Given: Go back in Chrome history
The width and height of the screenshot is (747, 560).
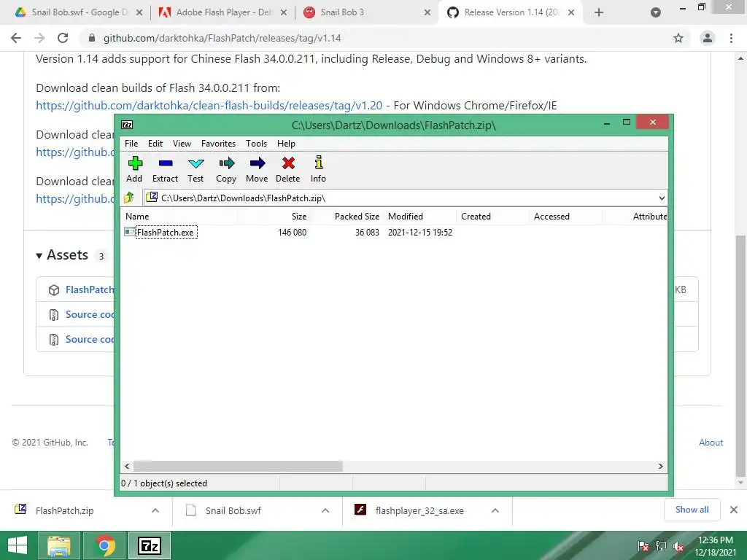Looking at the screenshot, I should coord(16,38).
